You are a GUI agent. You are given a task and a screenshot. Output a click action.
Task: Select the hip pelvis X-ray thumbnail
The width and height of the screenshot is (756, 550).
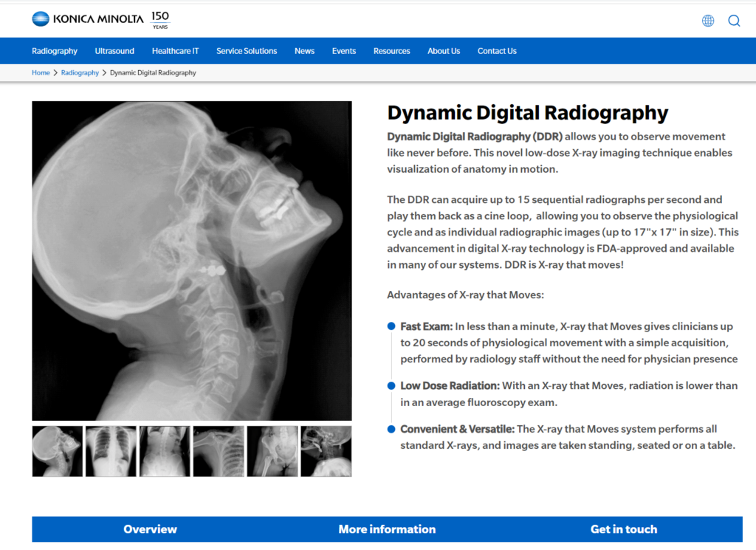click(x=272, y=451)
